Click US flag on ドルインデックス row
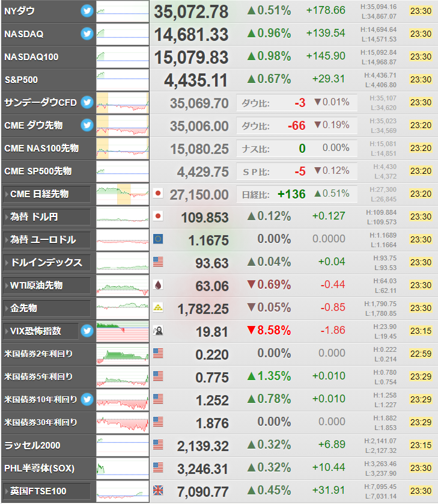438x504 pixels. pyautogui.click(x=158, y=262)
